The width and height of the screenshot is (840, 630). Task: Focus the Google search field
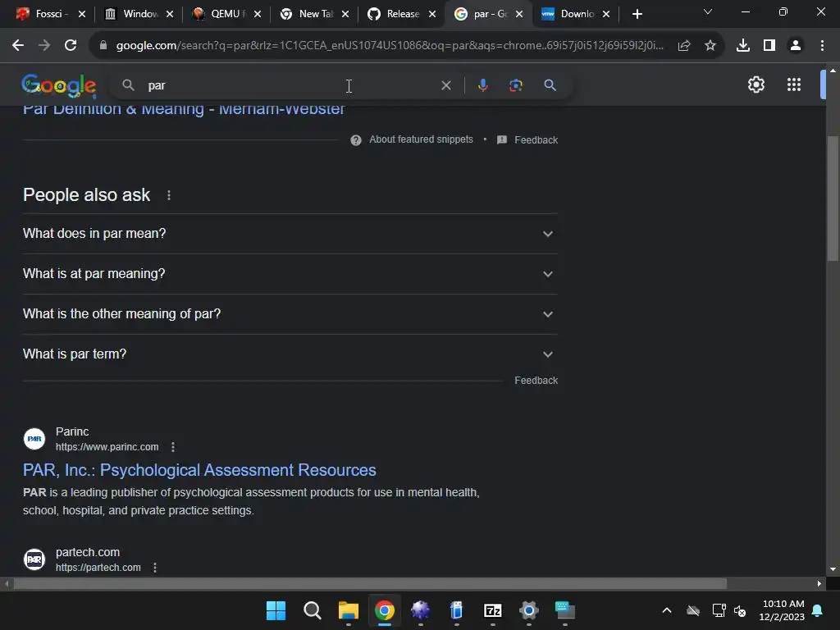coord(290,85)
